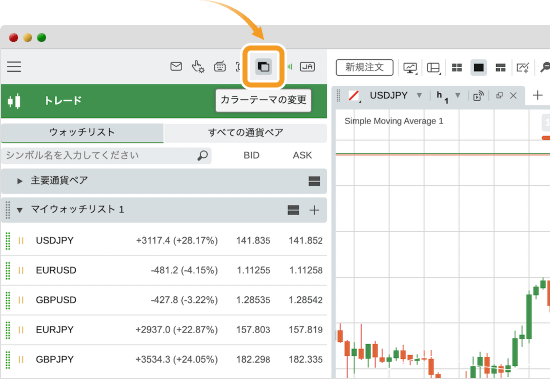Add a symbol to マイウォッチリスト 1
550x379 pixels.
click(x=314, y=210)
